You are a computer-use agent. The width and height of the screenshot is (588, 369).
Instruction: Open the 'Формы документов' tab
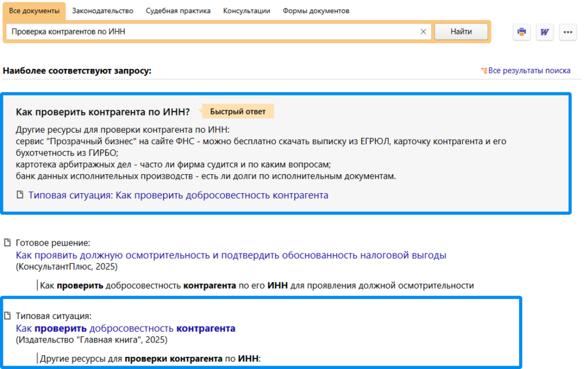coord(316,11)
